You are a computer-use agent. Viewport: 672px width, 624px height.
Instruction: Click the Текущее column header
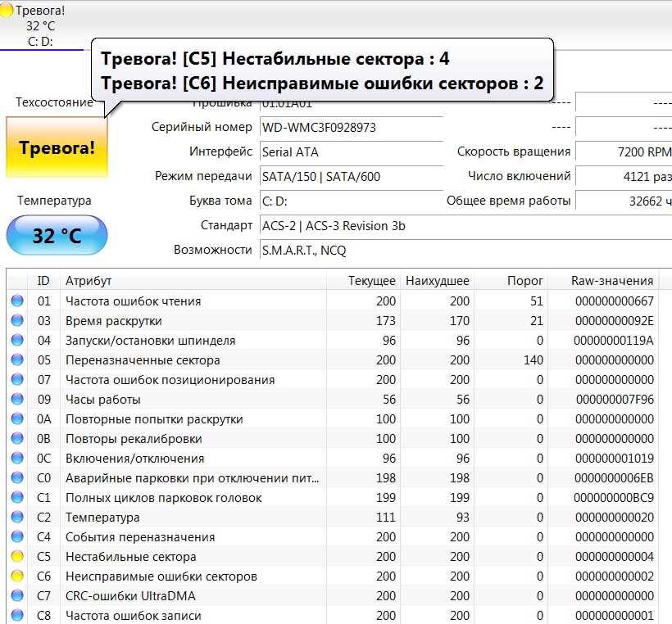tap(370, 281)
